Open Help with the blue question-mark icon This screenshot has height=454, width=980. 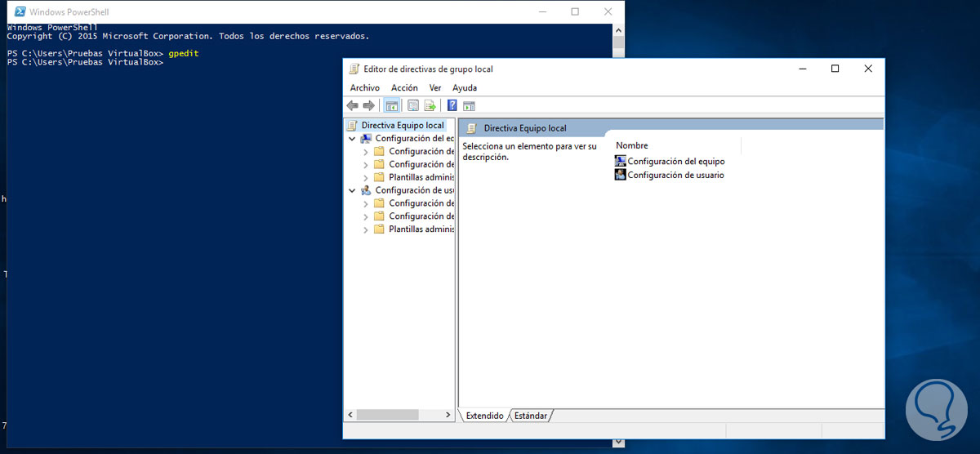452,105
